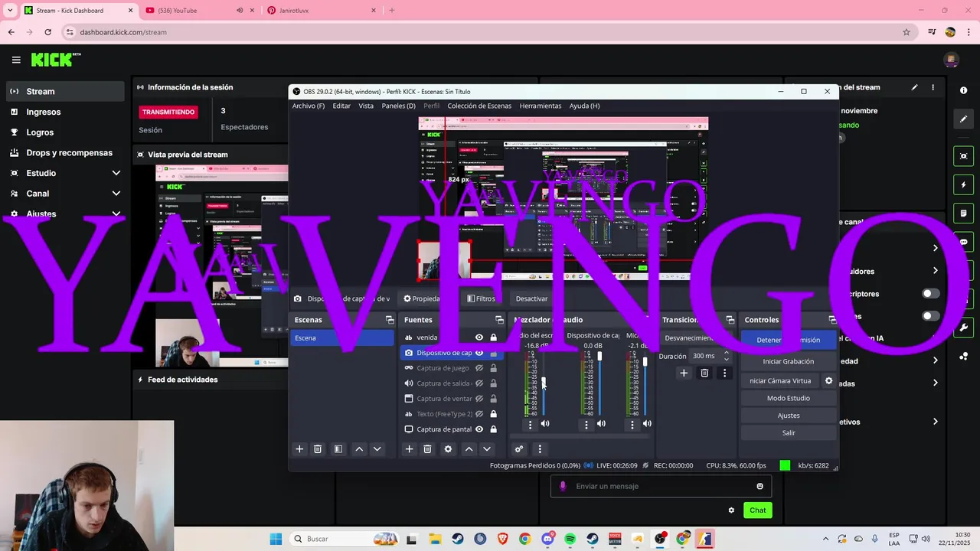Open Herramientas menu in OBS
The width and height of the screenshot is (980, 551).
tap(541, 106)
